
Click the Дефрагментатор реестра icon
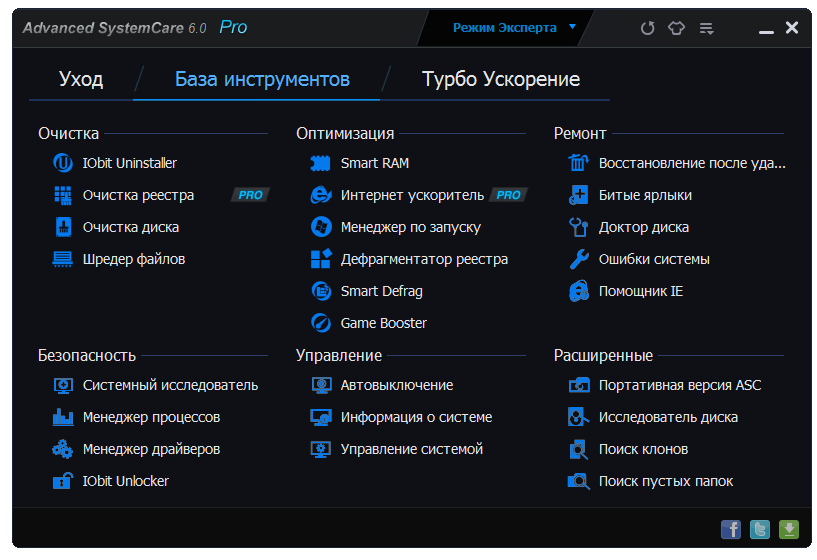[321, 259]
